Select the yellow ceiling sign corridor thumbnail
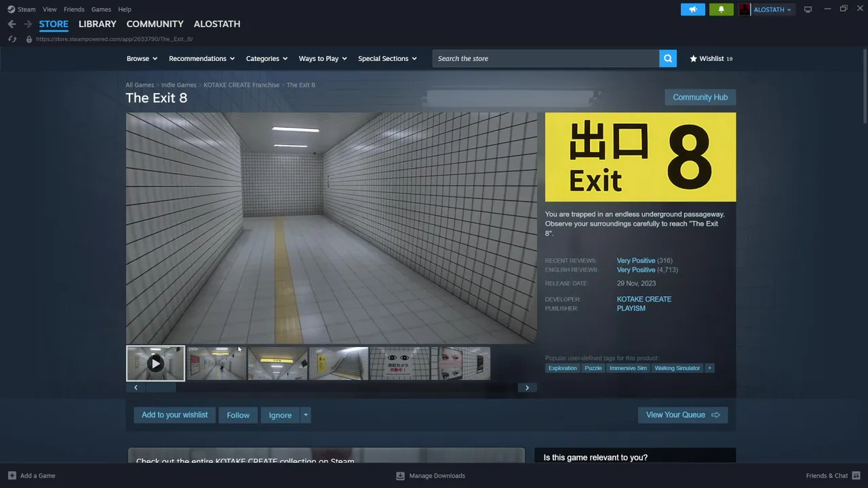 click(277, 363)
